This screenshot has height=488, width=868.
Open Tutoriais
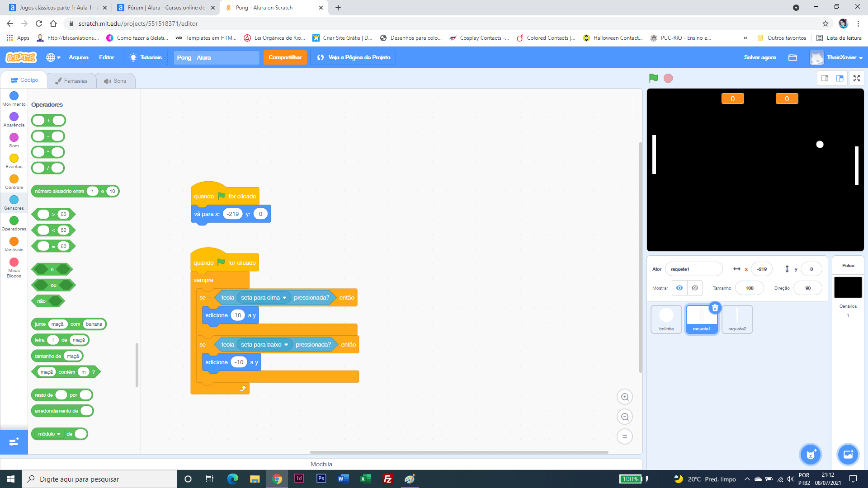146,57
